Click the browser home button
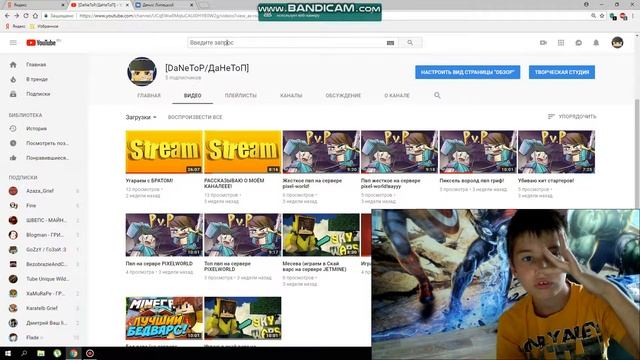 tap(35, 16)
